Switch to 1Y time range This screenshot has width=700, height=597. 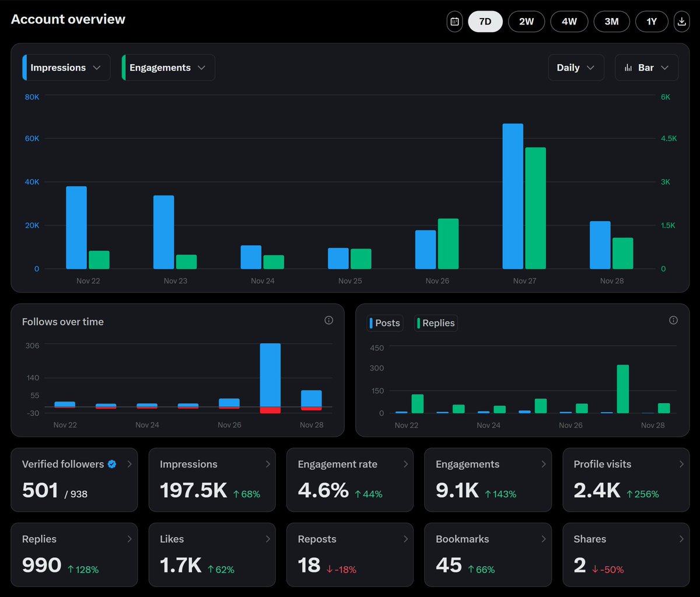652,22
